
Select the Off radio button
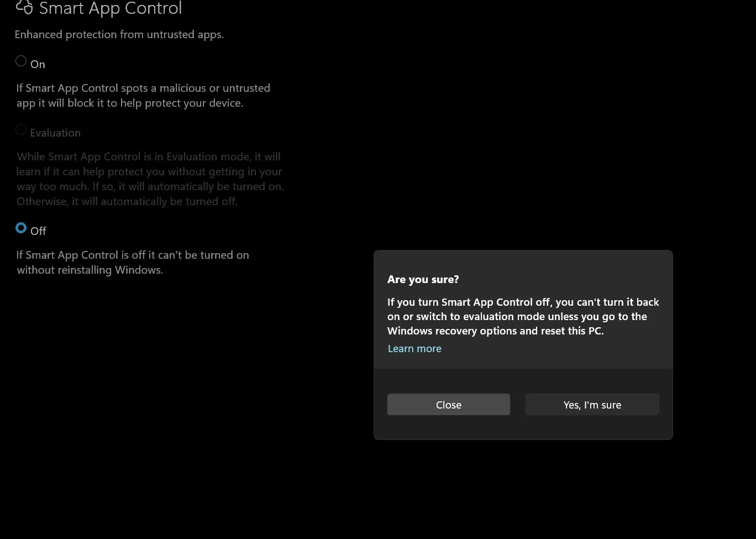click(21, 228)
